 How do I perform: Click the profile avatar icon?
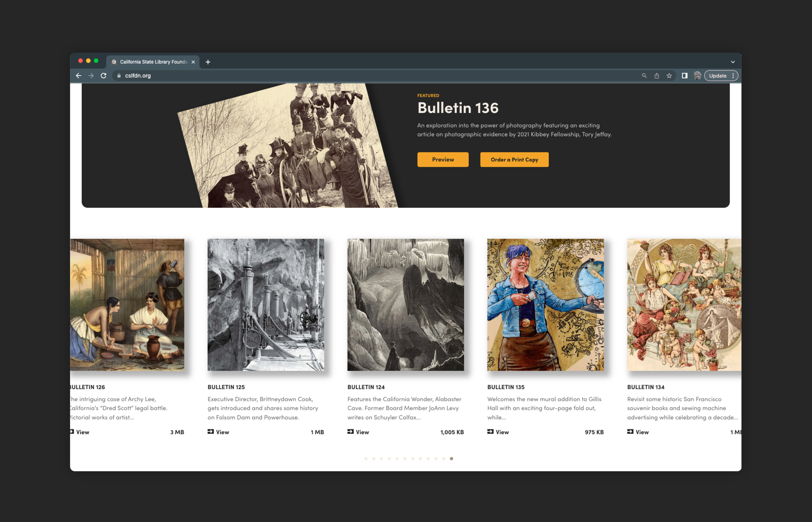(697, 76)
